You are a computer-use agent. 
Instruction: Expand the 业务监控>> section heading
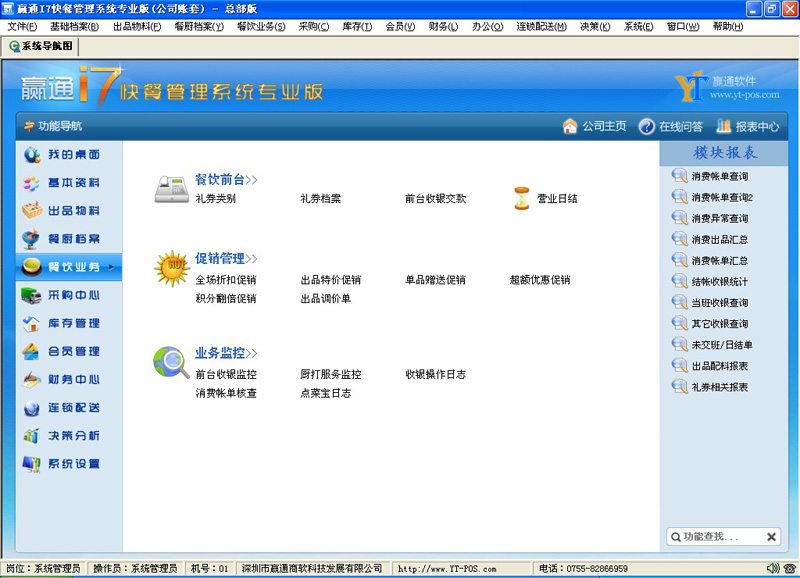226,353
